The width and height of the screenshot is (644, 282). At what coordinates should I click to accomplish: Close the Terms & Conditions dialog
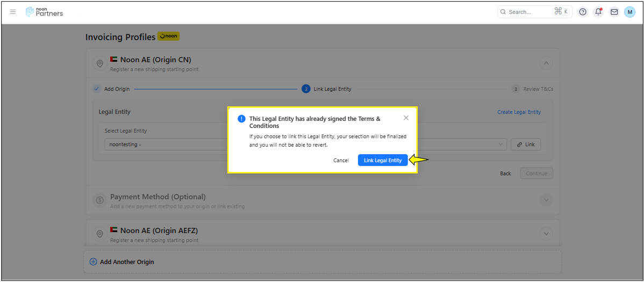tap(406, 118)
